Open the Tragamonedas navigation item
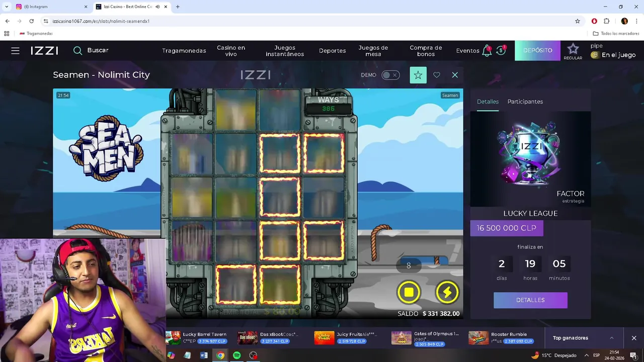Viewport: 644px width, 362px height. click(184, 51)
